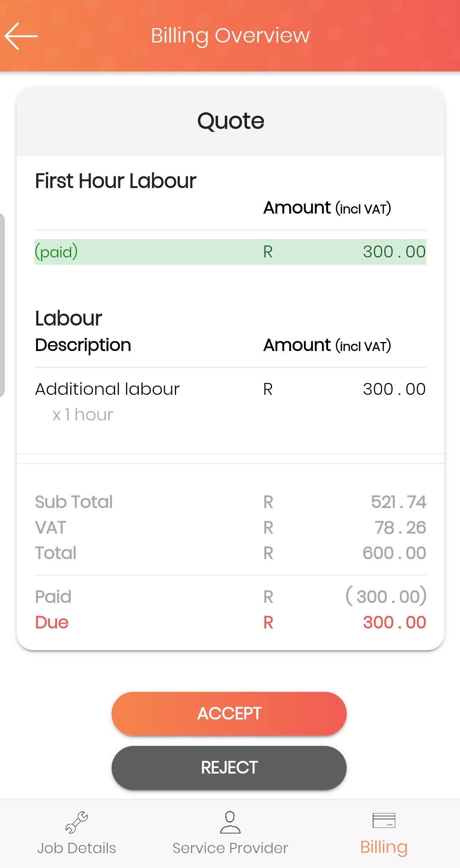Viewport: 460px width, 868px height.
Task: Go back using the arrow icon
Action: 21,36
